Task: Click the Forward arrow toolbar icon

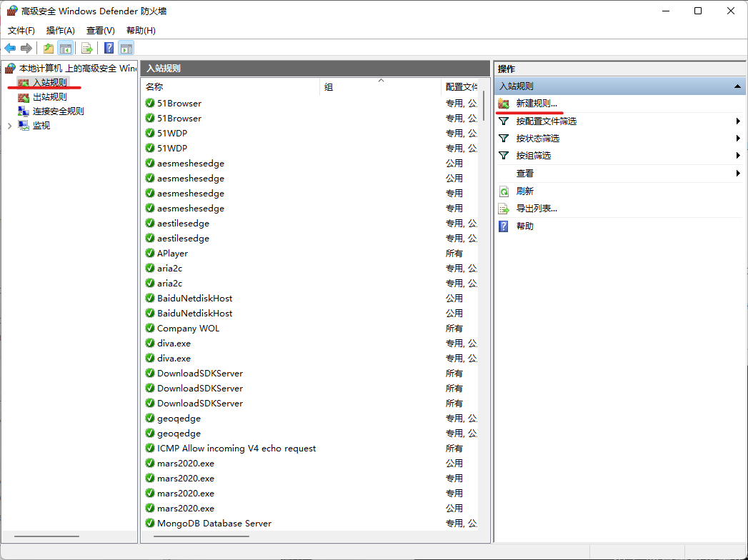Action: point(26,48)
